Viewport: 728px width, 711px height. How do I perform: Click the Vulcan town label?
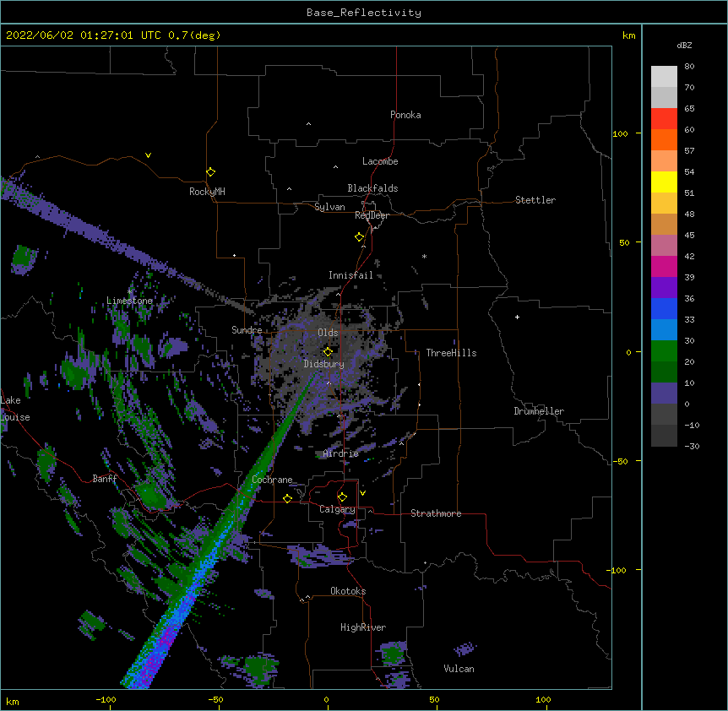459,669
